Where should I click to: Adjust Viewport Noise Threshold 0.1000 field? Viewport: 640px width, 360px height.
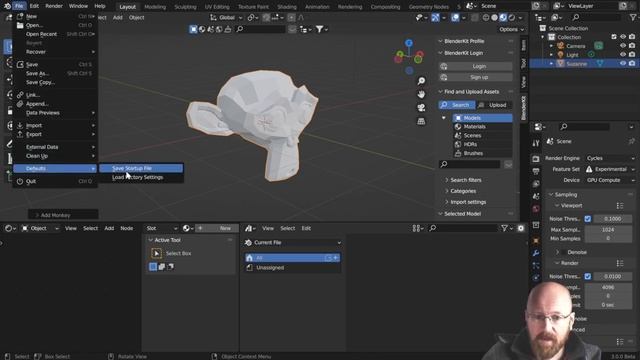(613, 219)
